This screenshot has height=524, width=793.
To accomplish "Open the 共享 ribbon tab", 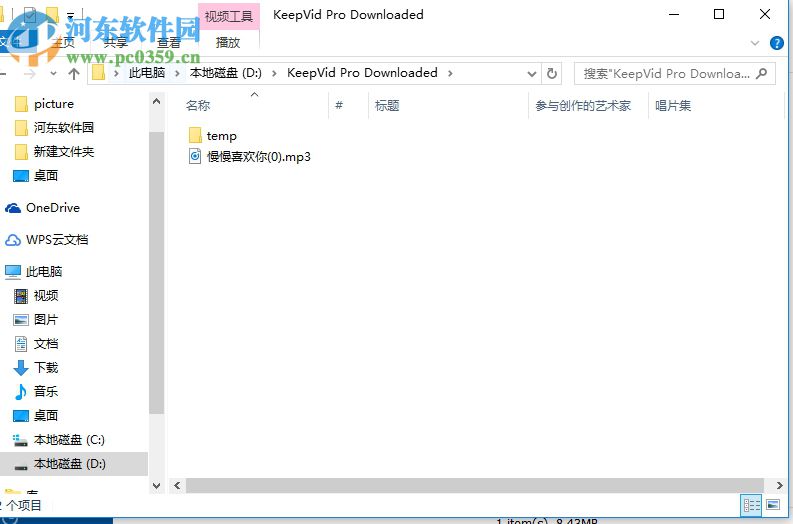I will (115, 42).
